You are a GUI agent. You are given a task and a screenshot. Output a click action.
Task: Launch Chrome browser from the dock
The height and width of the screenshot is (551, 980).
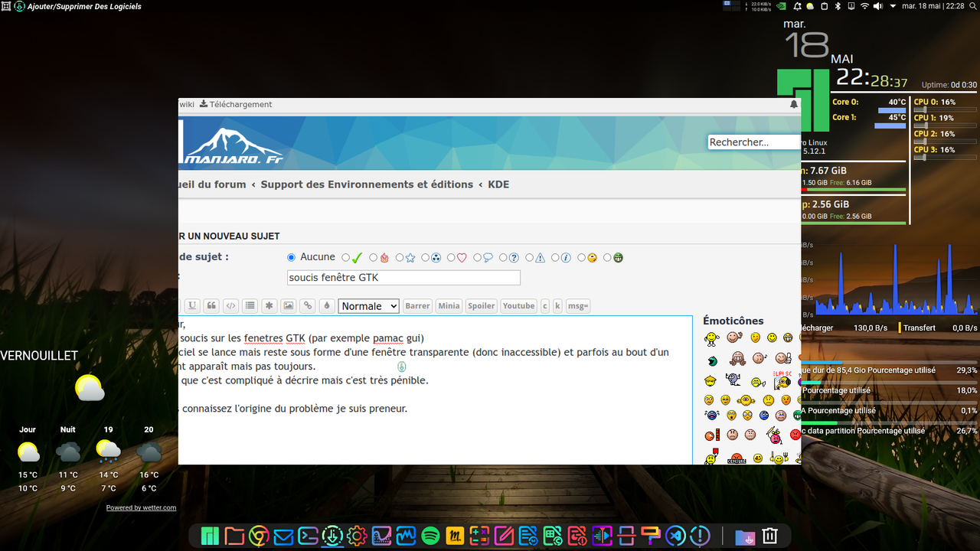click(x=259, y=536)
